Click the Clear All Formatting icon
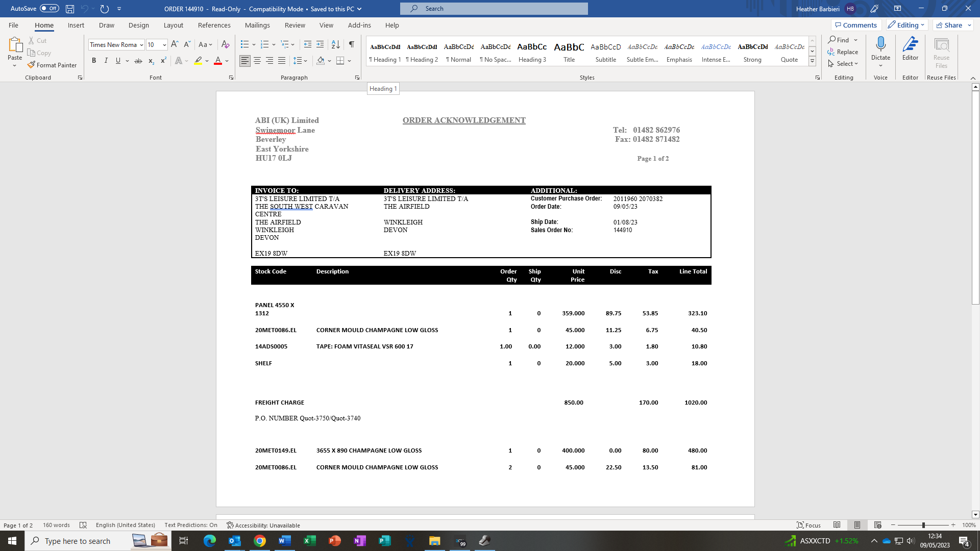 coord(225,44)
